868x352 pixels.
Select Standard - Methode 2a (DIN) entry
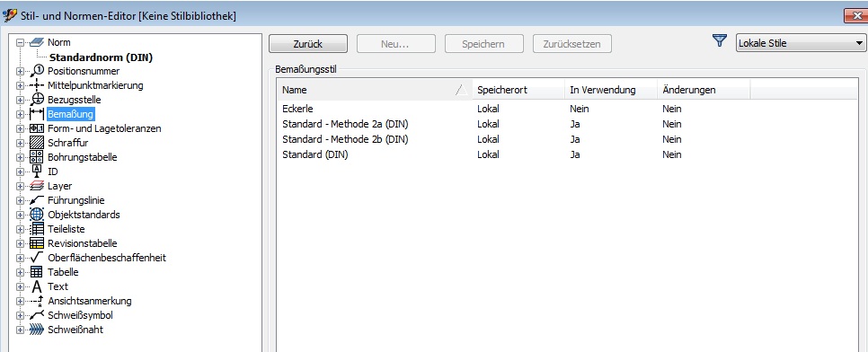tap(345, 124)
